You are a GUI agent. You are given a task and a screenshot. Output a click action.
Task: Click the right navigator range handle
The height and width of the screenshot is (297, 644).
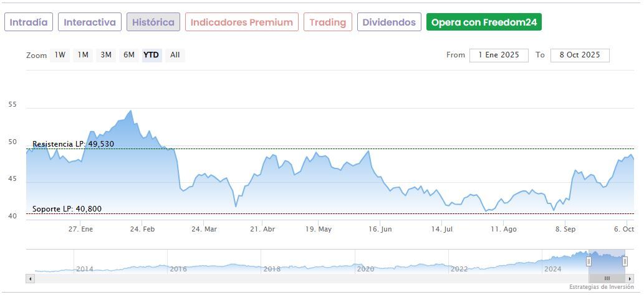[625, 261]
